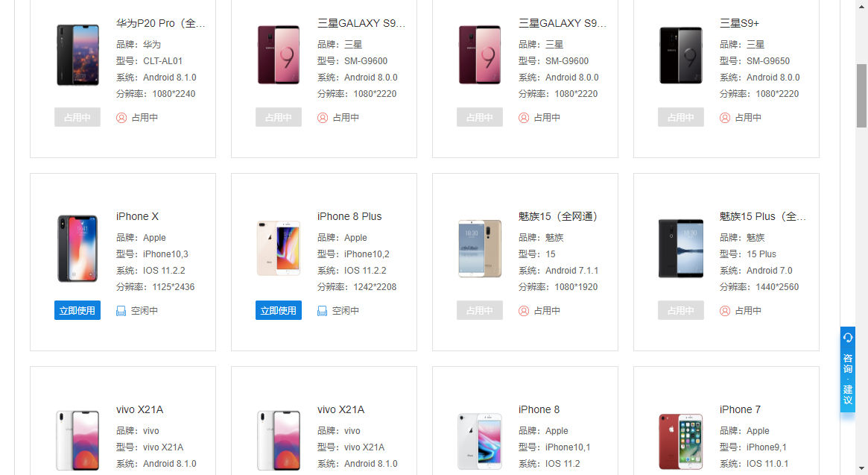Open the 咨询·建议 floating side tab

(x=848, y=369)
